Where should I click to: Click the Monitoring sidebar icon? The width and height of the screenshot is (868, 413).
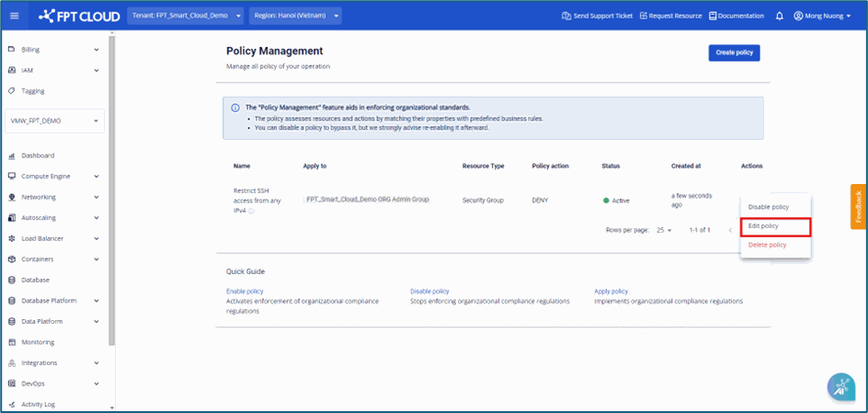[x=11, y=342]
